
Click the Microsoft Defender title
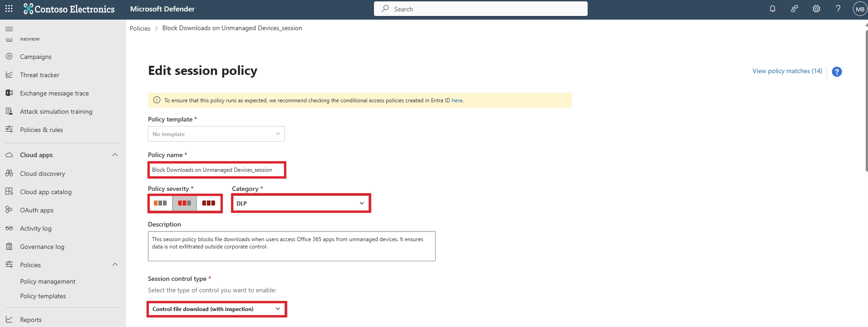coord(162,9)
